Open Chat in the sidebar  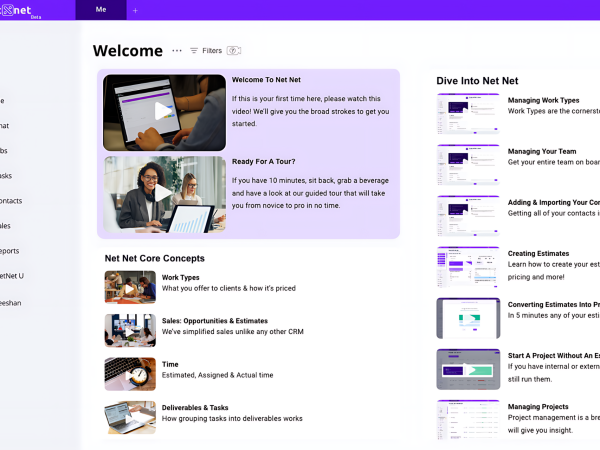pyautogui.click(x=5, y=126)
